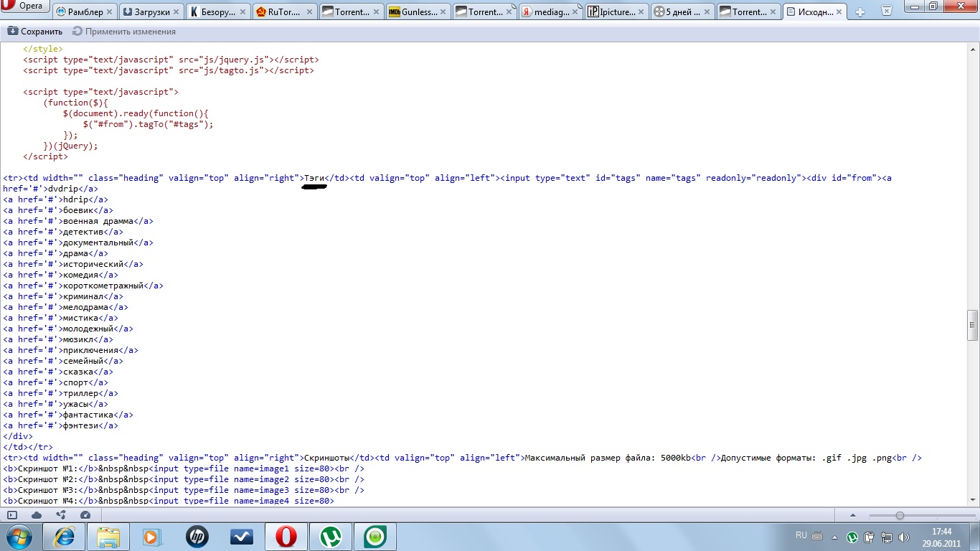Open uTorrent from the taskbar
The image size is (980, 551).
click(x=331, y=537)
